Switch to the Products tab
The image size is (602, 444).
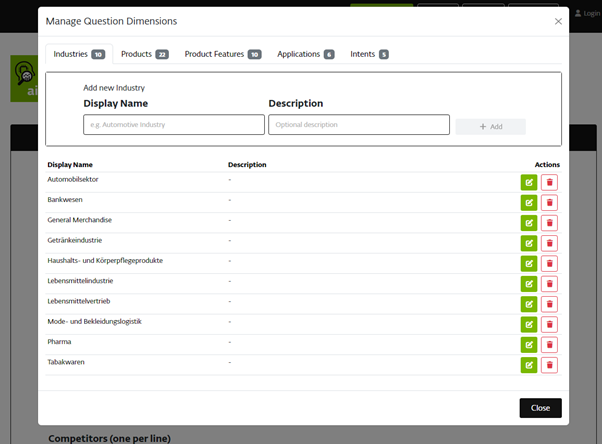(x=144, y=54)
